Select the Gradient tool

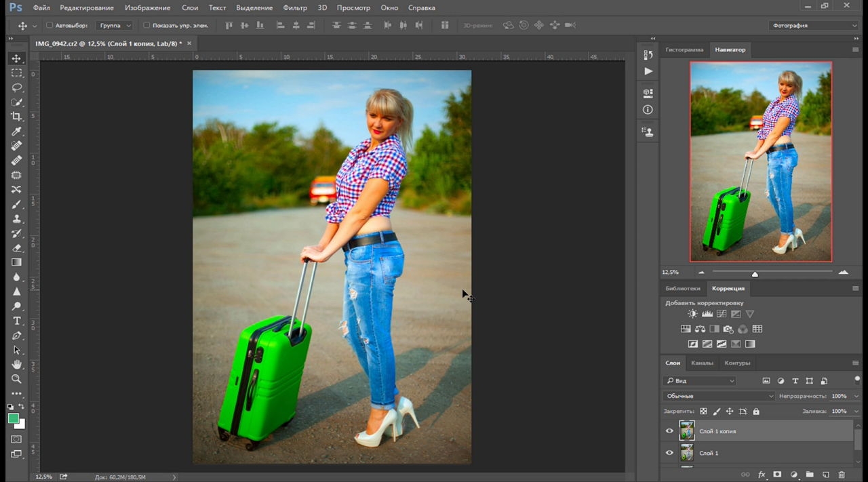coord(17,262)
